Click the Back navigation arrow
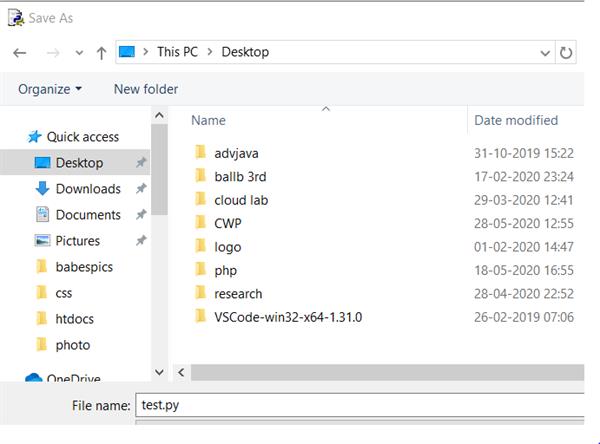This screenshot has width=600, height=444. point(19,52)
